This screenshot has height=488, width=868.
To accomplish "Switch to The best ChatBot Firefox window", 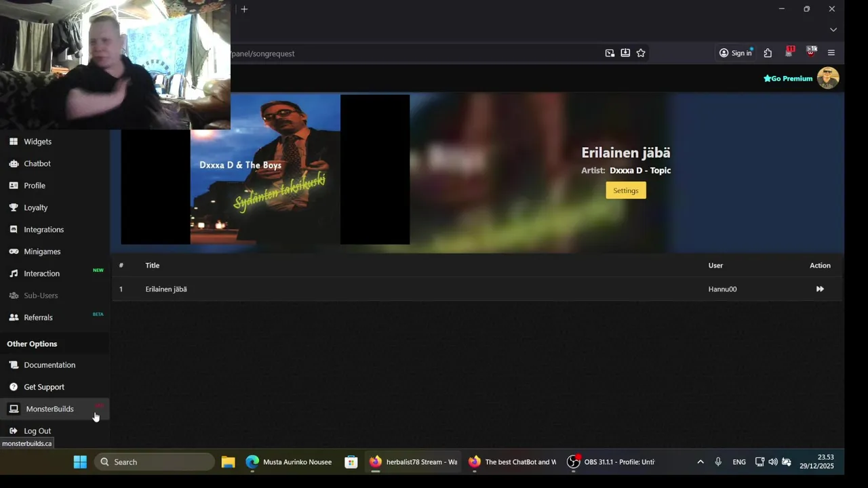I will point(513,462).
